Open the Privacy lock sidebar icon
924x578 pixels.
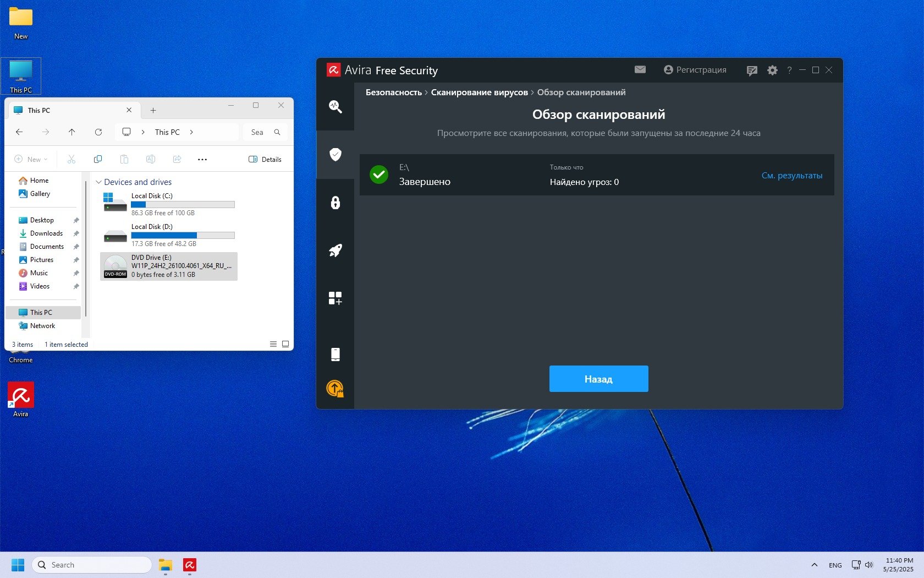[x=335, y=203]
